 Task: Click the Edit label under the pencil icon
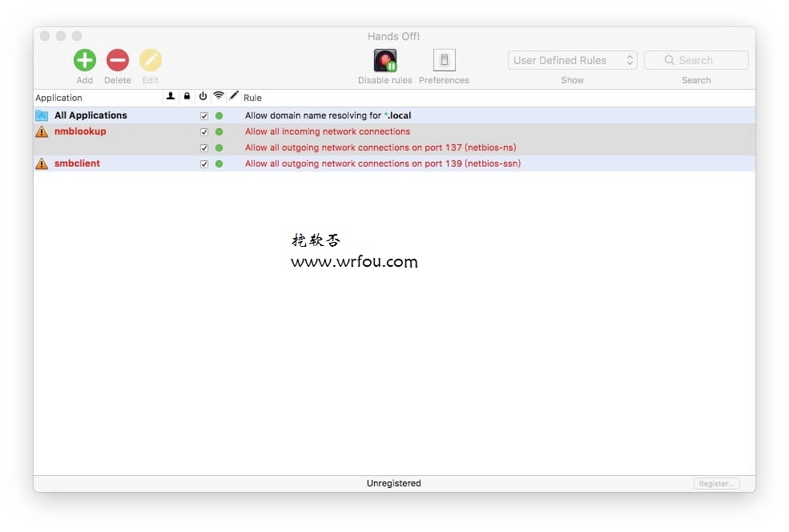[150, 80]
